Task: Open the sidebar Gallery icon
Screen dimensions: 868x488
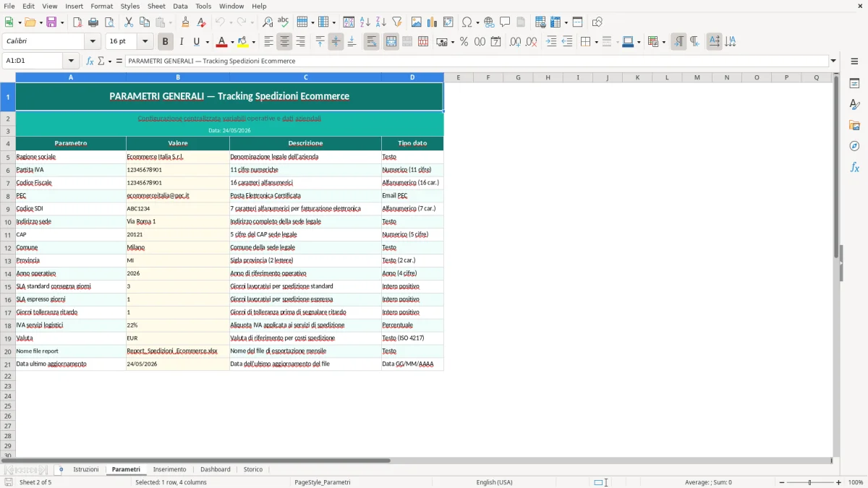Action: click(854, 126)
